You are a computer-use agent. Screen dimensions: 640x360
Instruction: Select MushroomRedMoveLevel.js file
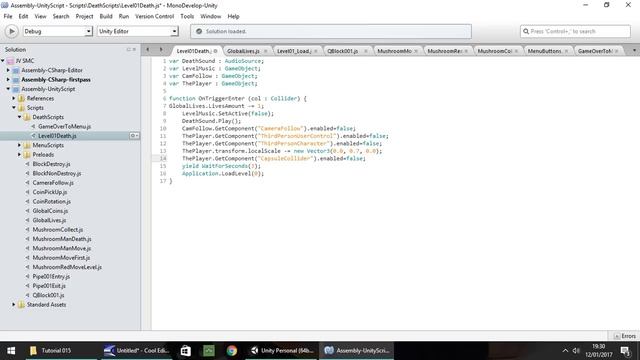click(x=67, y=267)
